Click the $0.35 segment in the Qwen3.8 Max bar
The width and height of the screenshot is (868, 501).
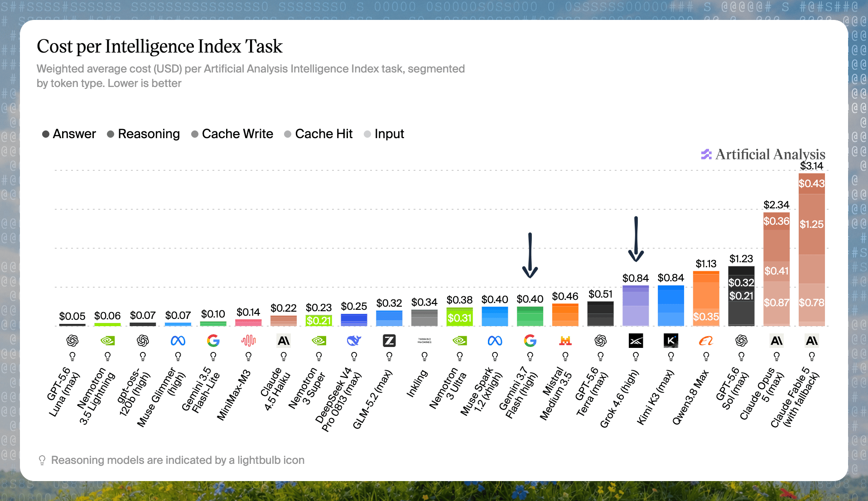pyautogui.click(x=706, y=317)
